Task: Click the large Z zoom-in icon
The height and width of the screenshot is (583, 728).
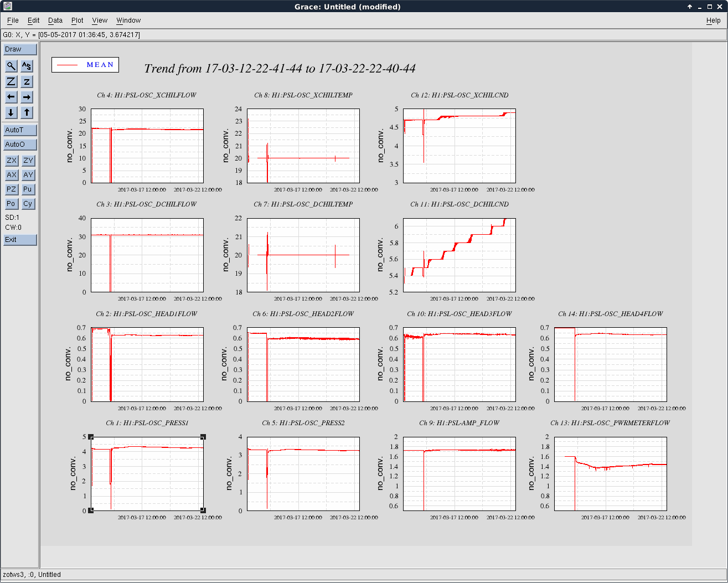Action: pyautogui.click(x=11, y=81)
